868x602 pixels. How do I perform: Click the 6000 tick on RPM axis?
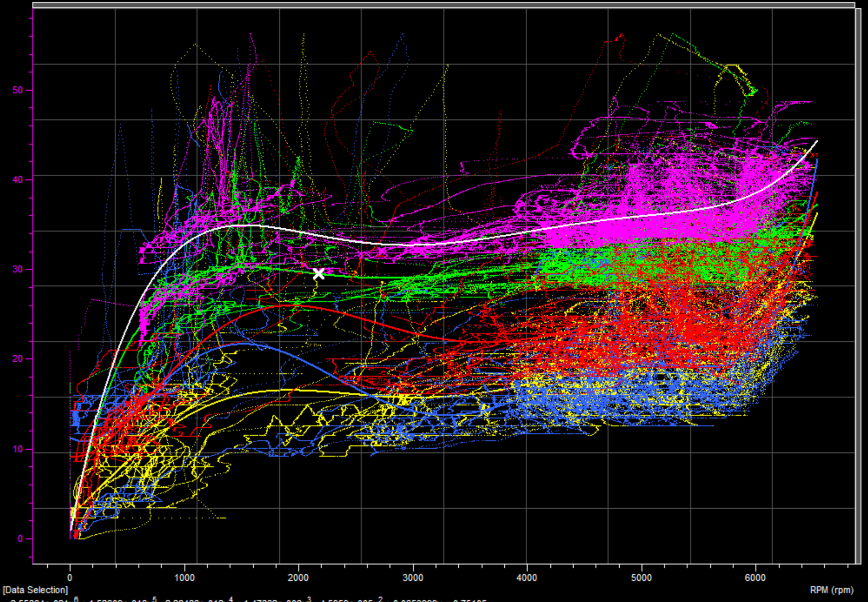(755, 578)
